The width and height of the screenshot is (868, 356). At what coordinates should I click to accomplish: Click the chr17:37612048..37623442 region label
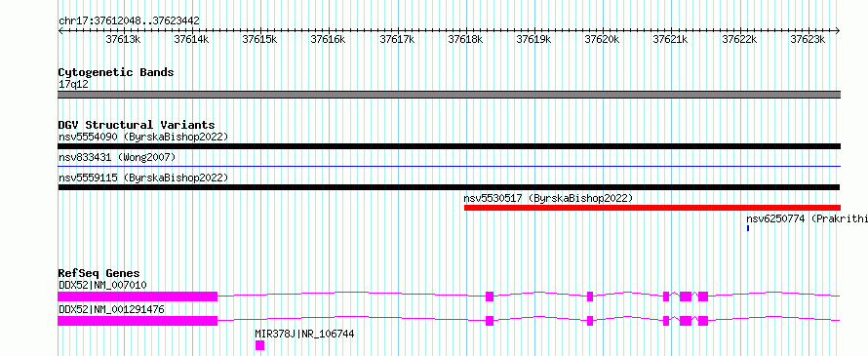(129, 20)
